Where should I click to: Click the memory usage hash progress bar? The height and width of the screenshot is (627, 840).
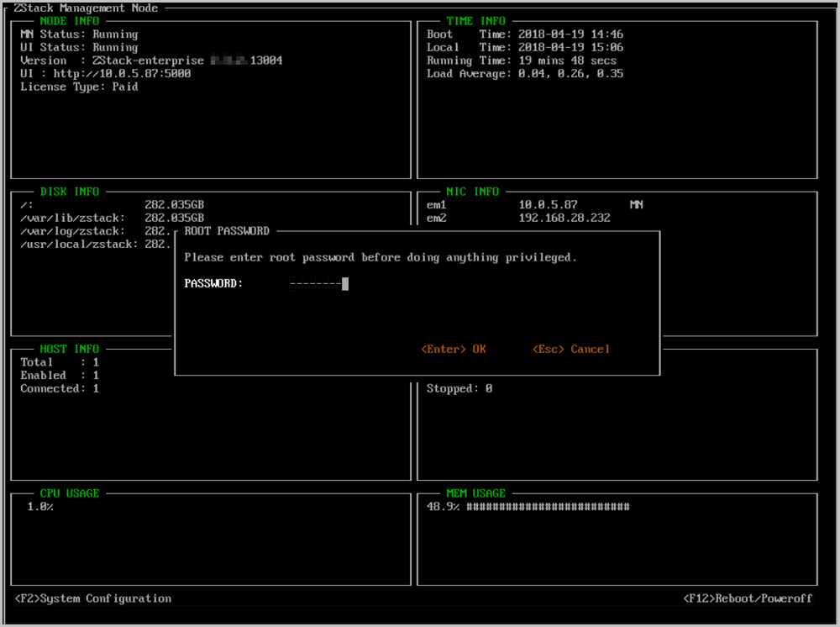click(548, 507)
